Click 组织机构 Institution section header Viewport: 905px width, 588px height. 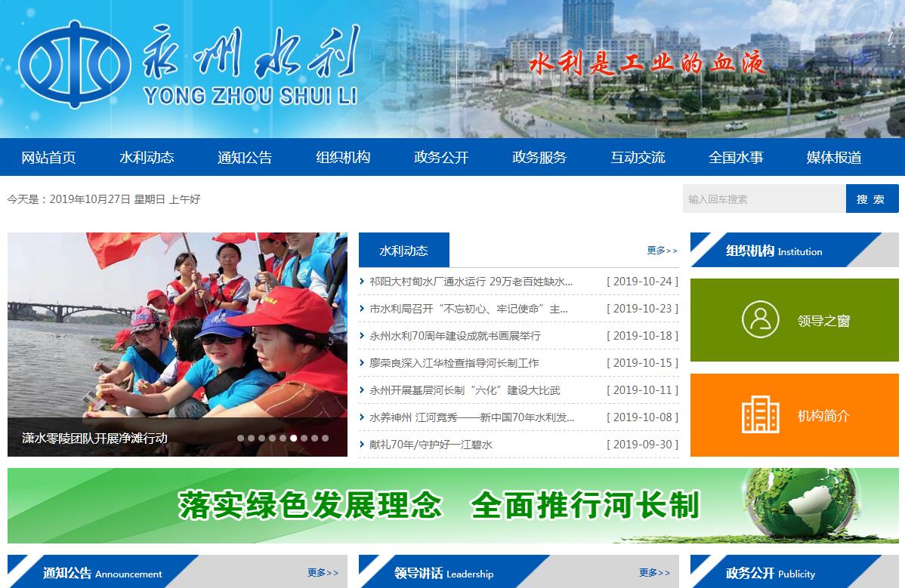pos(794,250)
